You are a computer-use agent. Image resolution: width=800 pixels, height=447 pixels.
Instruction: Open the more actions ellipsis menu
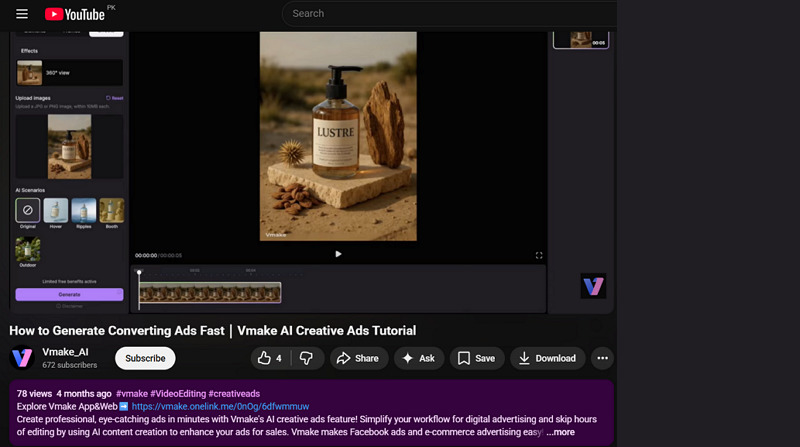click(x=603, y=358)
